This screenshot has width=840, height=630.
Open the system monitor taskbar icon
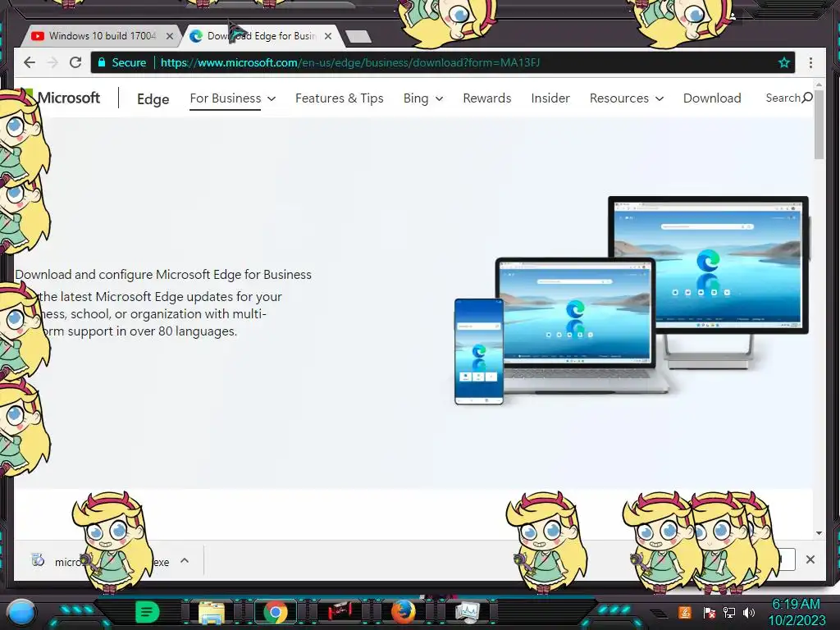(x=467, y=612)
